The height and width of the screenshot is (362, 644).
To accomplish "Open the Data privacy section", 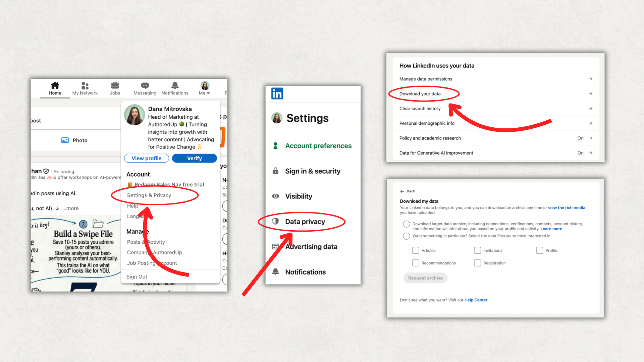I will (305, 222).
